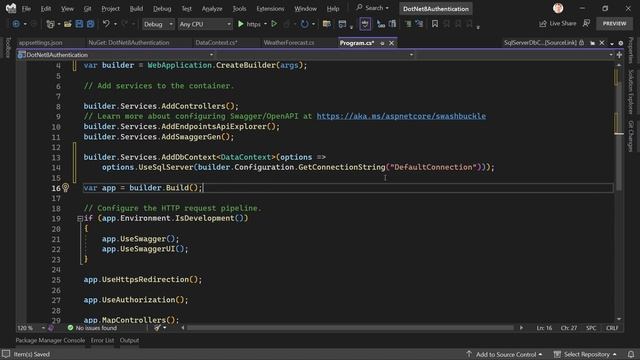This screenshot has height=360, width=640.
Task: Click the lightbulb quick actions icon on line 16
Action: tap(65, 187)
